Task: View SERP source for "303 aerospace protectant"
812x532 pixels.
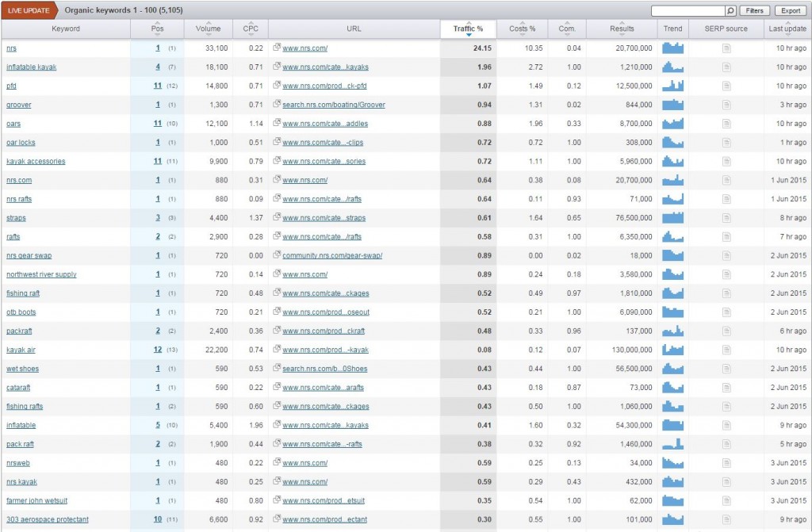Action: click(726, 519)
